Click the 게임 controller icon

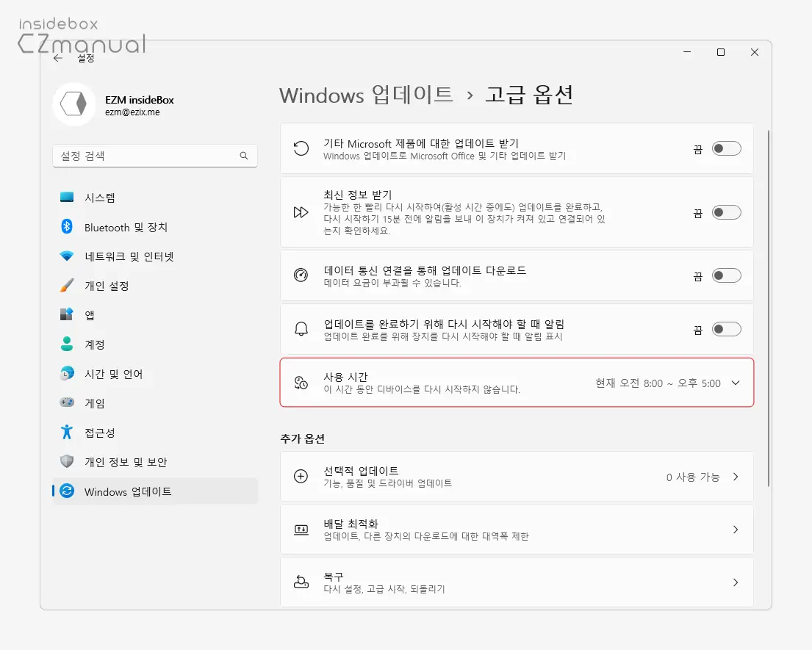(67, 402)
